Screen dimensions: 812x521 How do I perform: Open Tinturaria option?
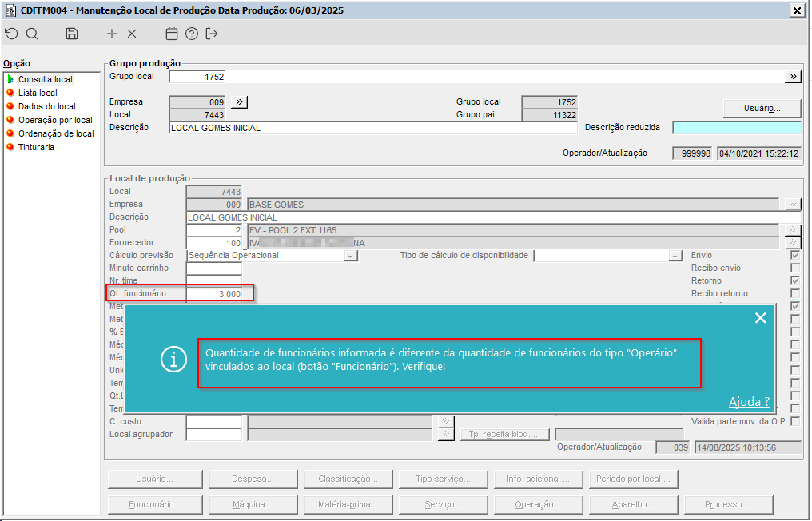pyautogui.click(x=36, y=147)
